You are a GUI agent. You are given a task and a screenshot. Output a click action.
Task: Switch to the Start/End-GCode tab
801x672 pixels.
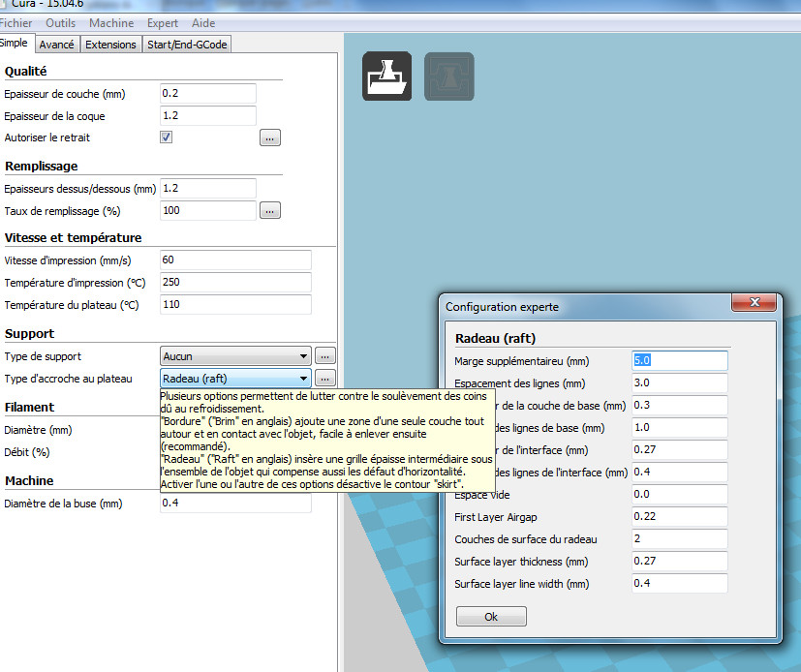[187, 45]
